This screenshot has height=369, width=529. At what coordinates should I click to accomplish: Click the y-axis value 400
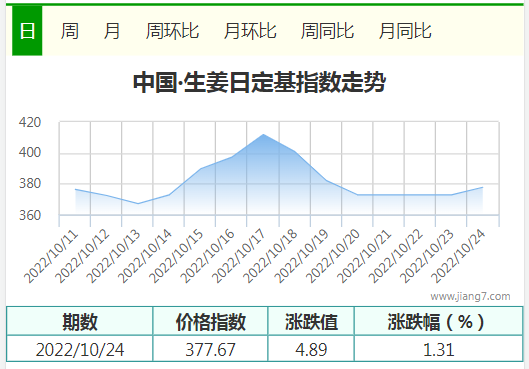[x=30, y=152]
